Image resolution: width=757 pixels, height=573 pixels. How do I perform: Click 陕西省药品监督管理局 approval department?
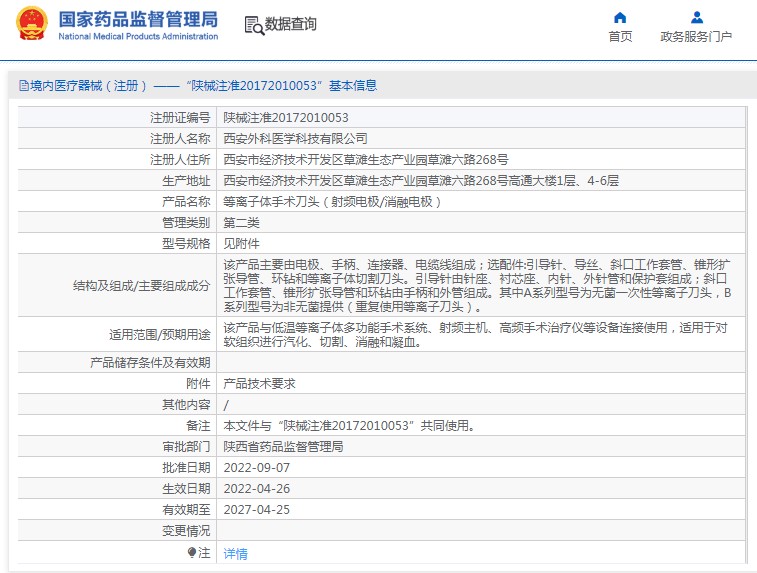(x=283, y=447)
